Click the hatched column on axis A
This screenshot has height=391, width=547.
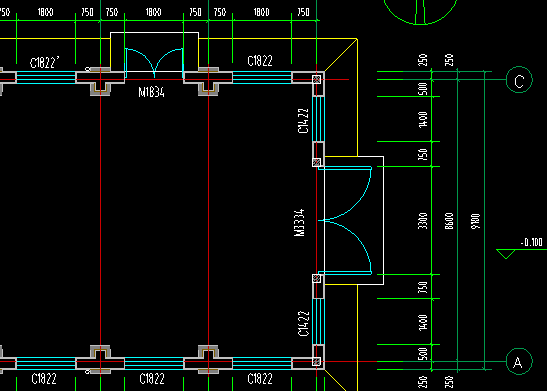(x=316, y=361)
